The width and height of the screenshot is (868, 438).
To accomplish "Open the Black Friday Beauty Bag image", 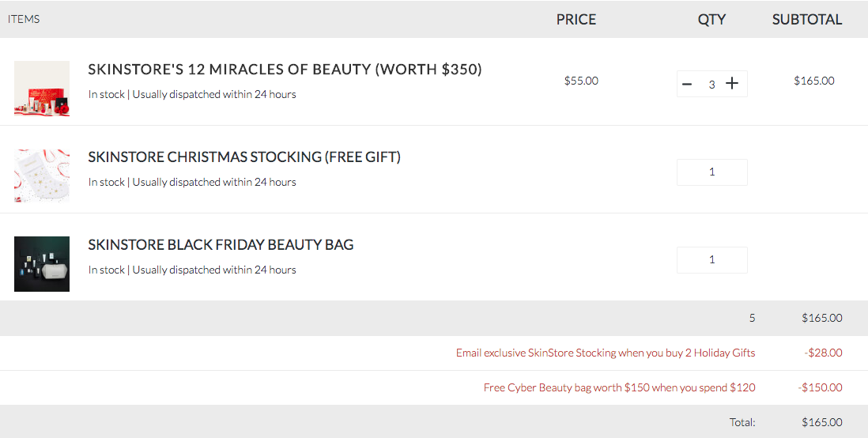I will [x=42, y=263].
